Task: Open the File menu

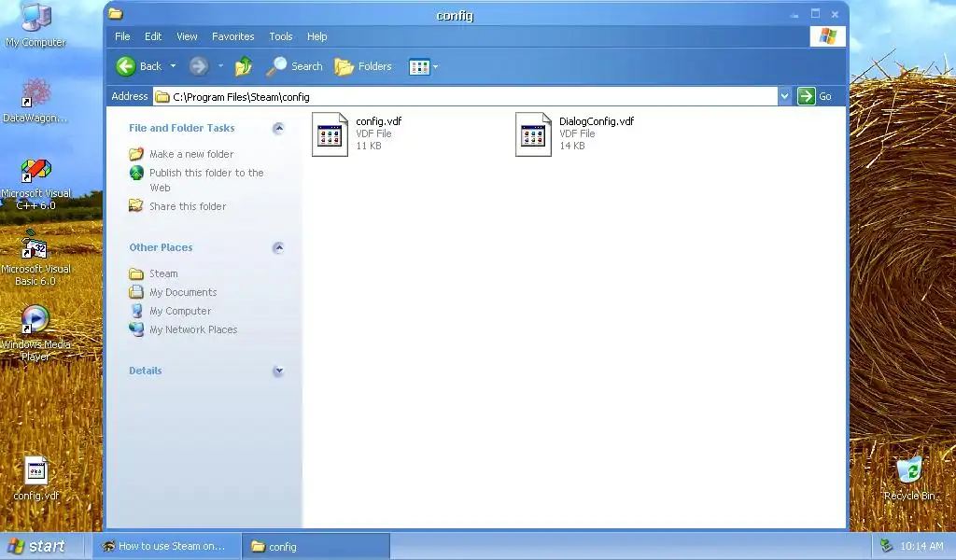Action: [122, 36]
